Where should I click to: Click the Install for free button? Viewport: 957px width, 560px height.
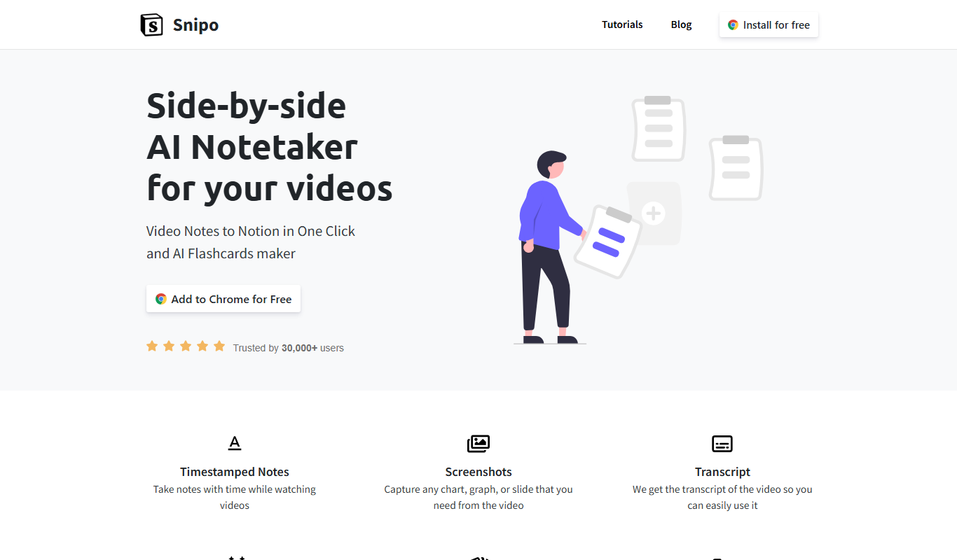pos(769,24)
